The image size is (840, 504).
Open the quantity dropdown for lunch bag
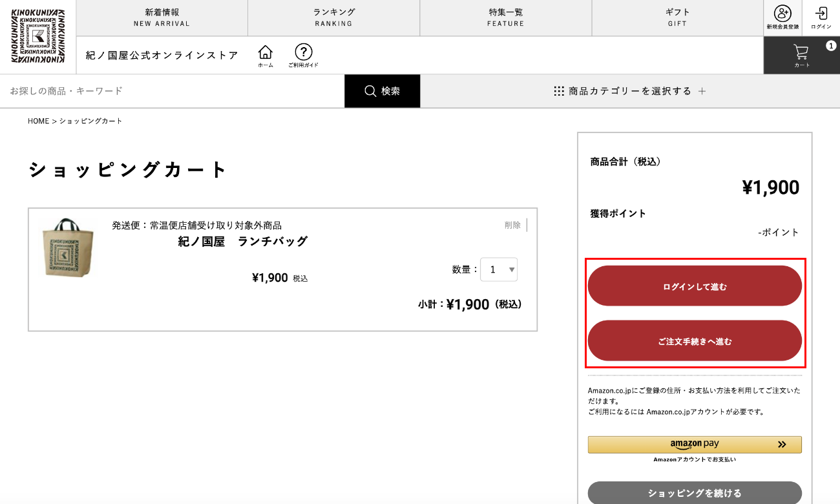coord(498,269)
